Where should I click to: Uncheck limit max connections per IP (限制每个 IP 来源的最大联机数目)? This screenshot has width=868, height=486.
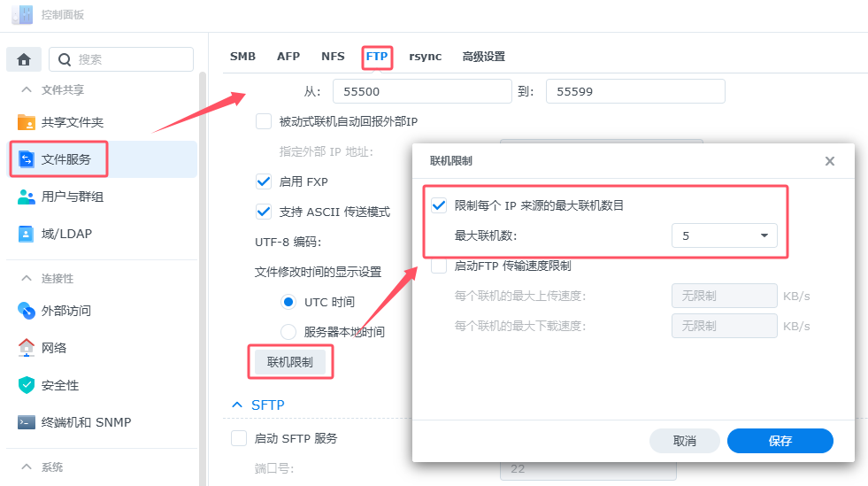(439, 205)
